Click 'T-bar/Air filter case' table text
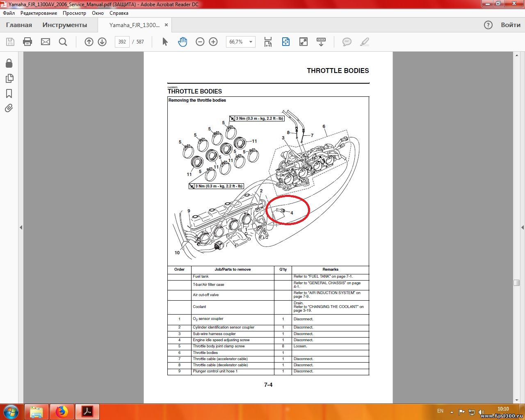The height and width of the screenshot is (420, 525). point(208,285)
